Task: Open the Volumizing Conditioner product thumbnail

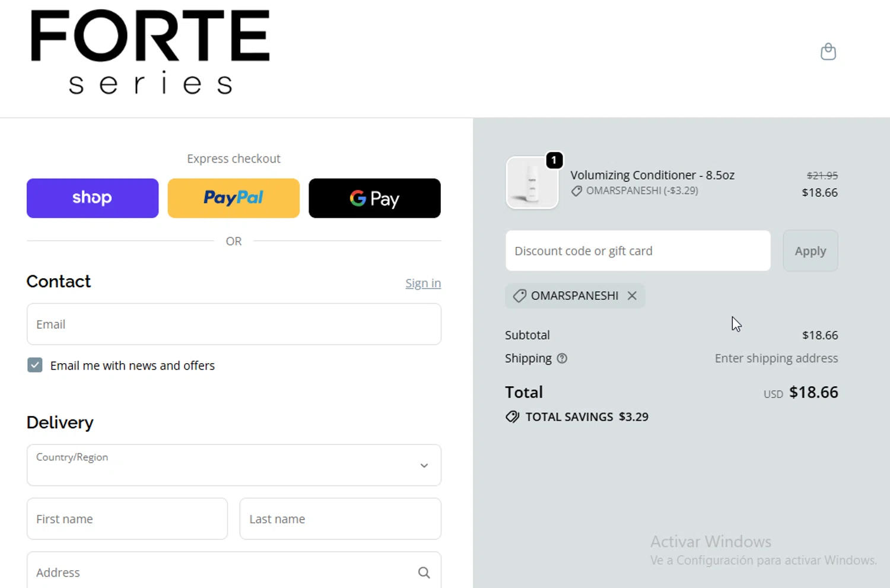Action: (x=532, y=183)
